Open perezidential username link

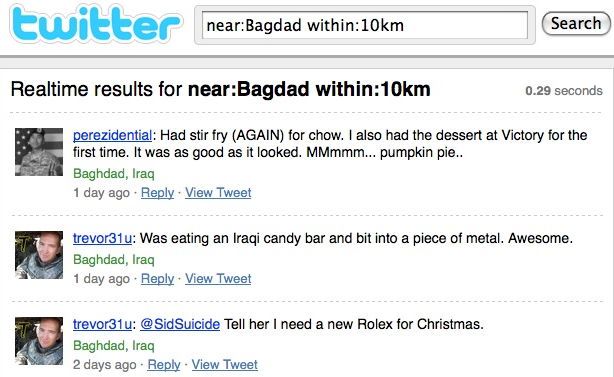[x=112, y=135]
